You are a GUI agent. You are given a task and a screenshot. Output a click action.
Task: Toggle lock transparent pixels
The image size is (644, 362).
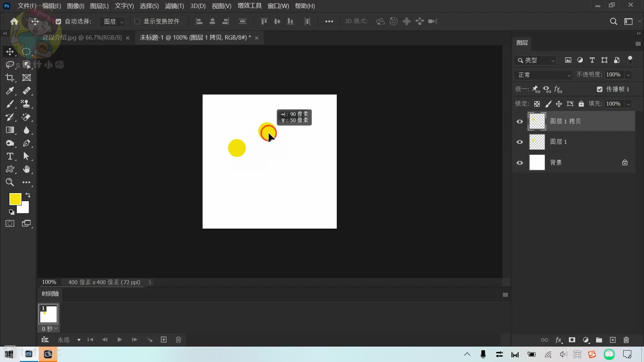(537, 104)
